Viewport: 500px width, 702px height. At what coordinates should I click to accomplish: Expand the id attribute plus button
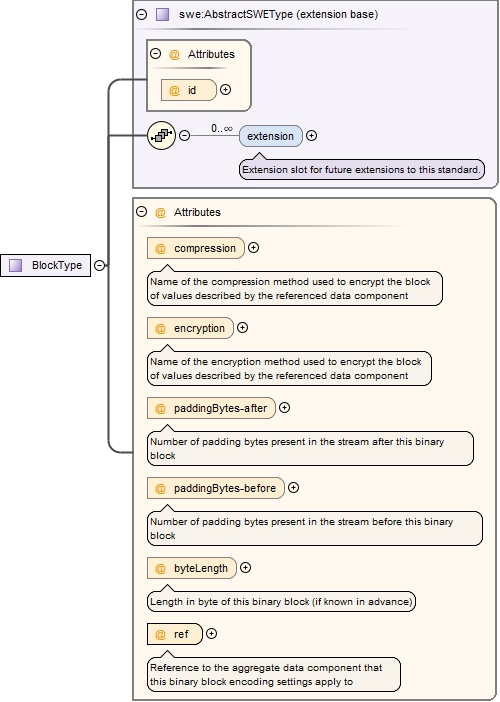(x=226, y=90)
